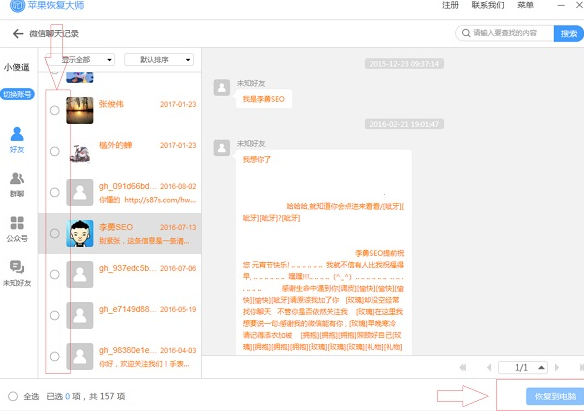Click the magnifier icon in search box
This screenshot has height=411, width=584.
(x=466, y=33)
